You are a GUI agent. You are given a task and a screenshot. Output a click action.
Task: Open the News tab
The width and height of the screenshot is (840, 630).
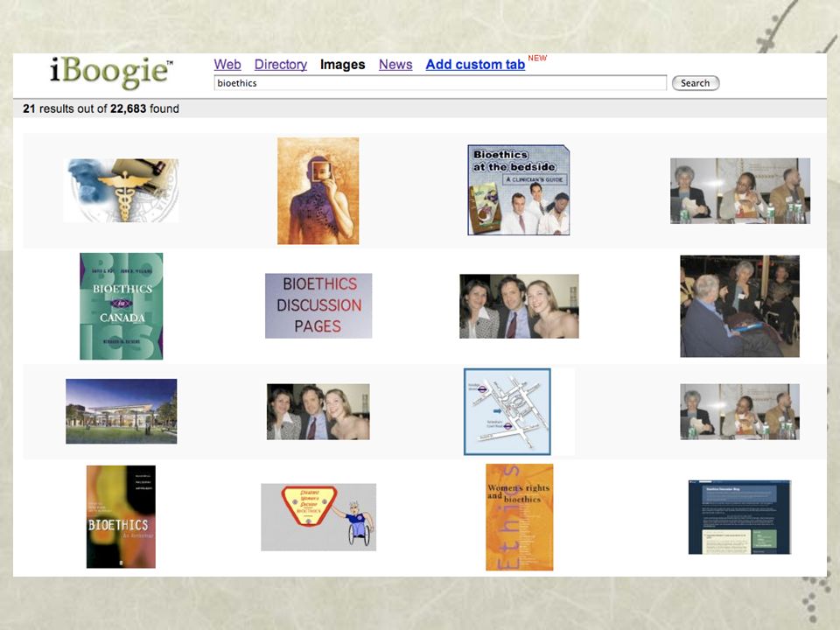click(395, 65)
